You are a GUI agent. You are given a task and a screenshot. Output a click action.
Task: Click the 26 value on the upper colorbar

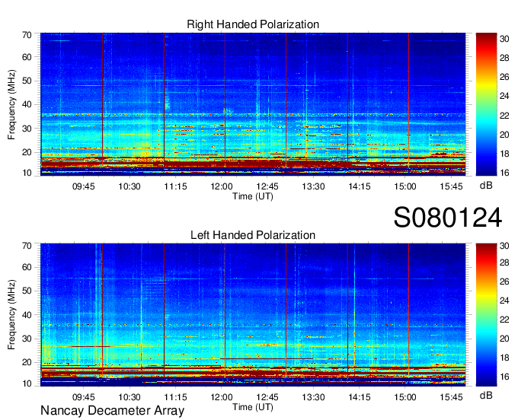coord(504,77)
